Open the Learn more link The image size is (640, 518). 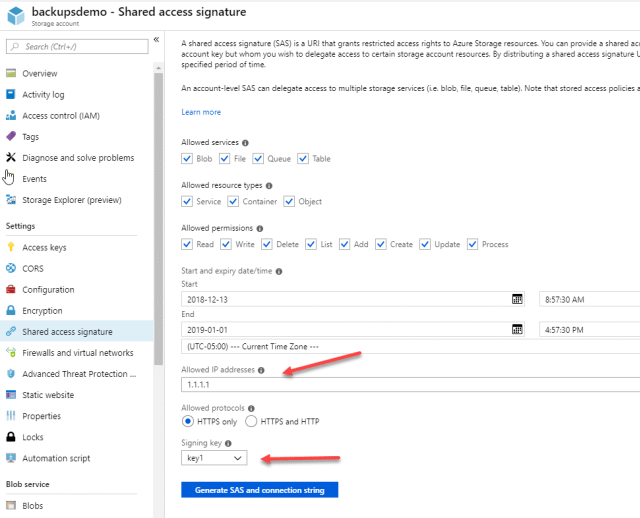[x=201, y=112]
